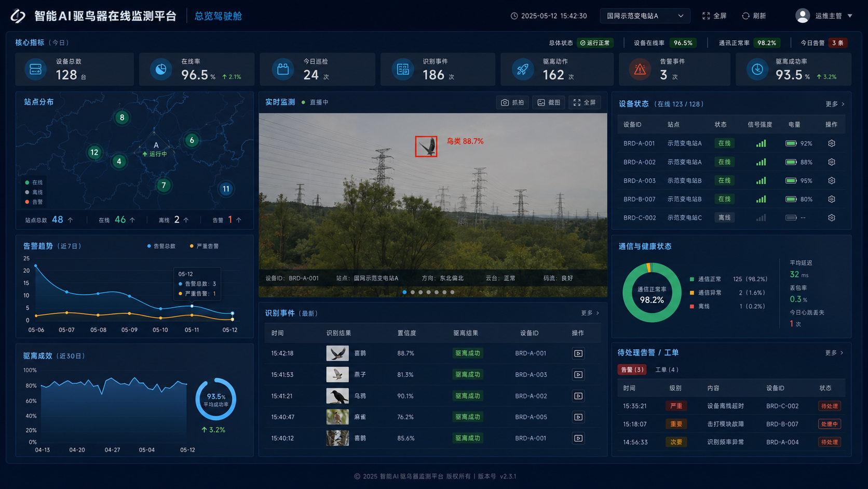Toggle 严重告警 series in chart legend
The width and height of the screenshot is (868, 489).
click(204, 246)
